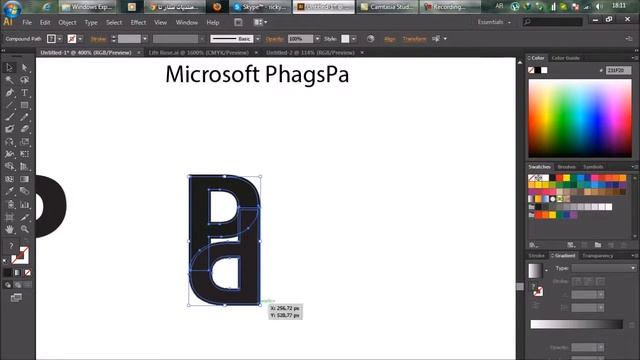Click the Recolor Artwork icon in control bar
Image resolution: width=640 pixels, height=360 pixels.
pyautogui.click(x=370, y=39)
